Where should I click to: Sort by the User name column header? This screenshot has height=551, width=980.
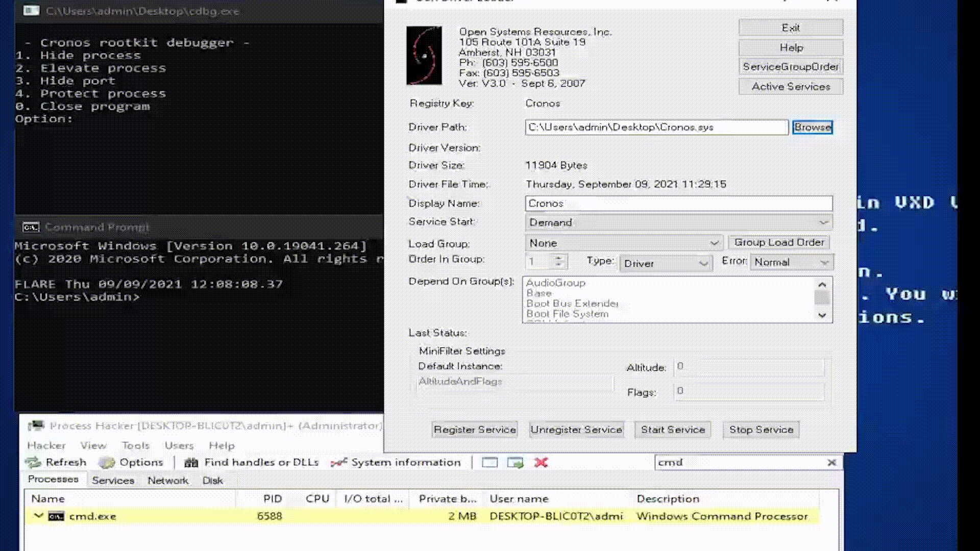pos(558,498)
